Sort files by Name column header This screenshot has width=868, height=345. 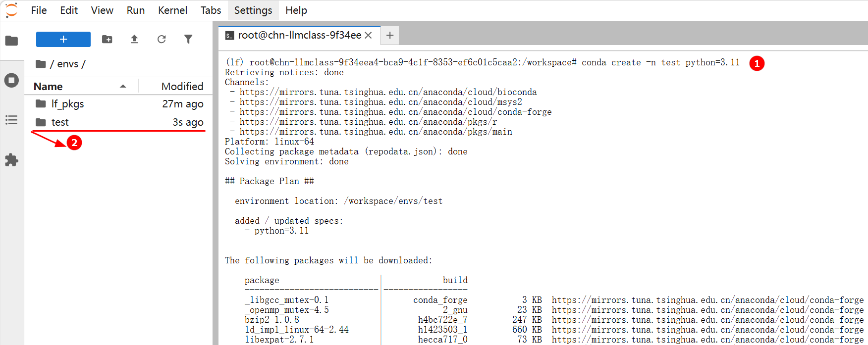48,86
